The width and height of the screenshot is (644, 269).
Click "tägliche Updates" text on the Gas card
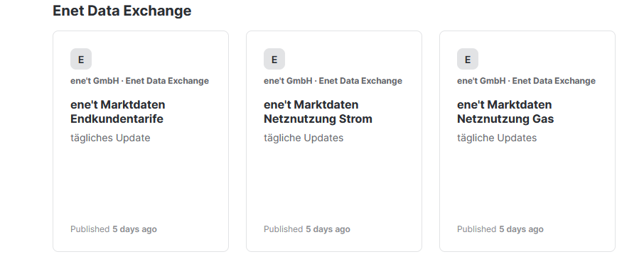(497, 138)
